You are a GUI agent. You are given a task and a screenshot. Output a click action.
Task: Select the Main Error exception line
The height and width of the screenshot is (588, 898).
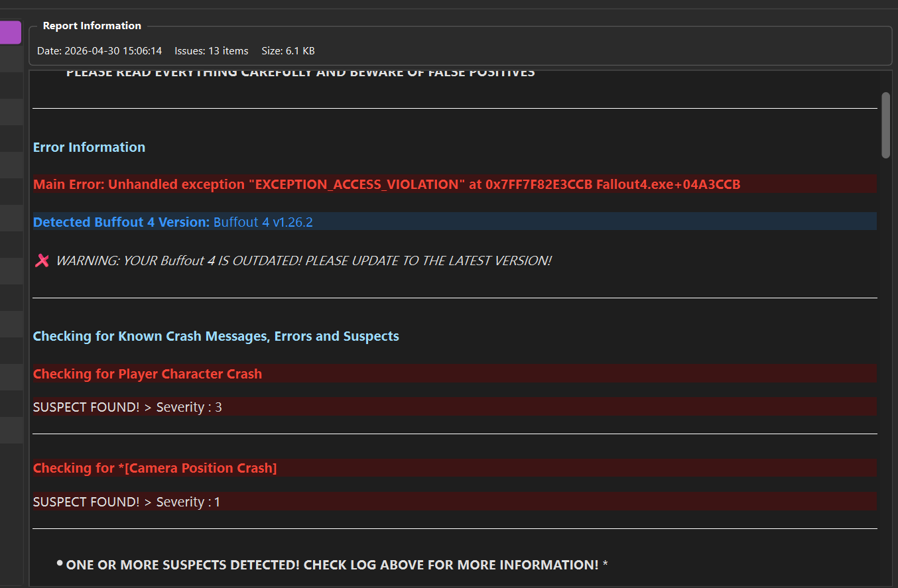454,184
